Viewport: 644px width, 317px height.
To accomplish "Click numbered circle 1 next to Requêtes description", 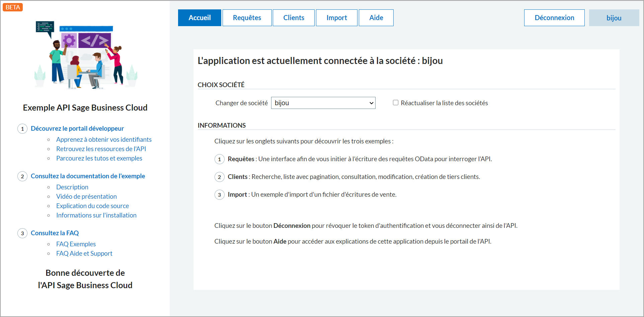I will (220, 159).
